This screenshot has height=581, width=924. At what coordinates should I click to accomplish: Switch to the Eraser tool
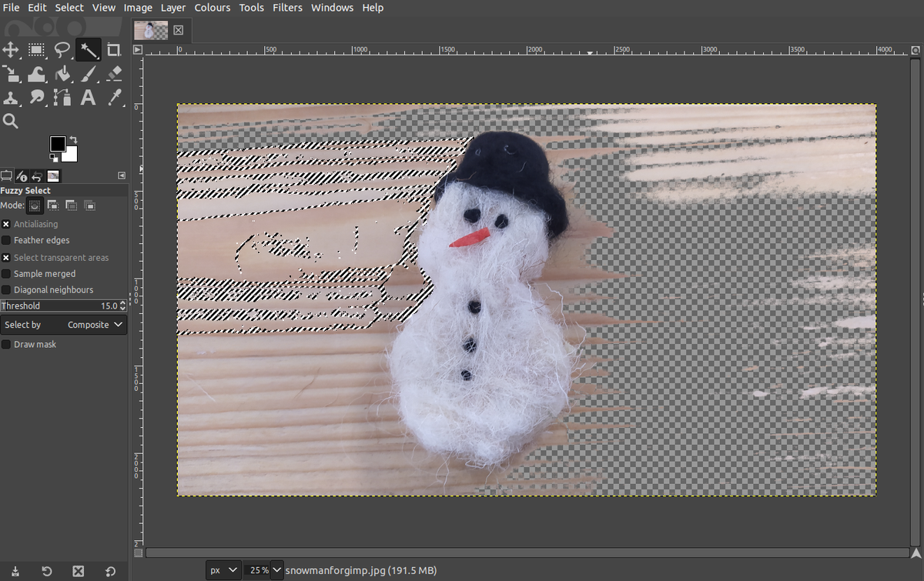[x=113, y=74]
